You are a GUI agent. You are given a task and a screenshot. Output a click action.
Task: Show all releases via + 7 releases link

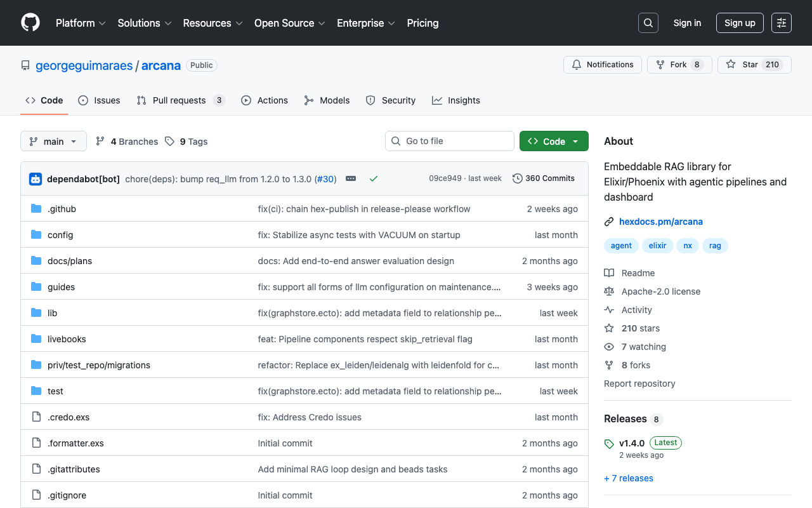point(628,478)
